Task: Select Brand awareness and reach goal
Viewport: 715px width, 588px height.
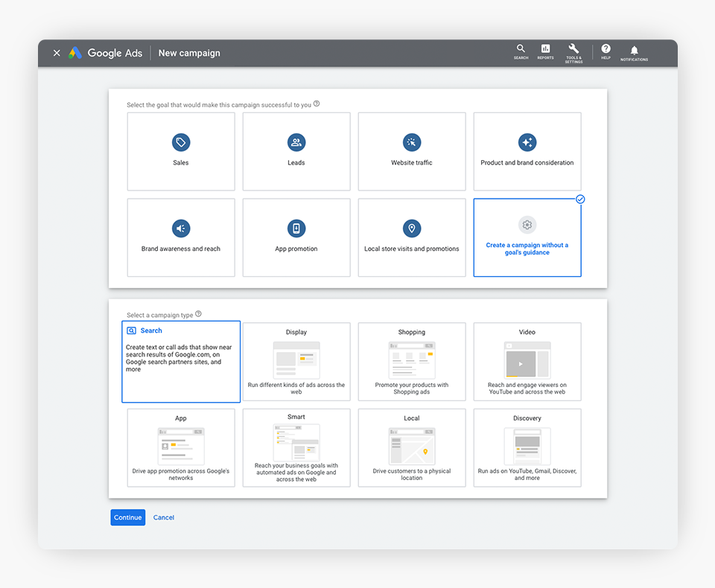Action: tap(181, 237)
